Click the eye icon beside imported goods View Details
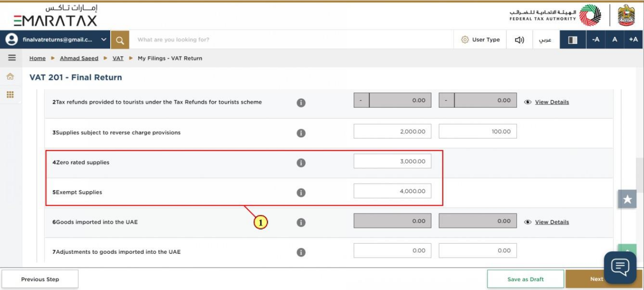644x290 pixels. coord(528,222)
